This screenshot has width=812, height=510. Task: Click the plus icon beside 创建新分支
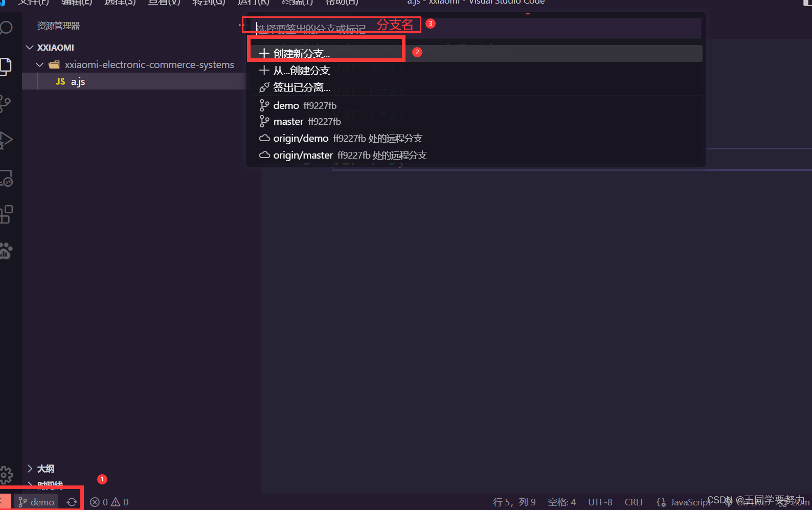[264, 53]
